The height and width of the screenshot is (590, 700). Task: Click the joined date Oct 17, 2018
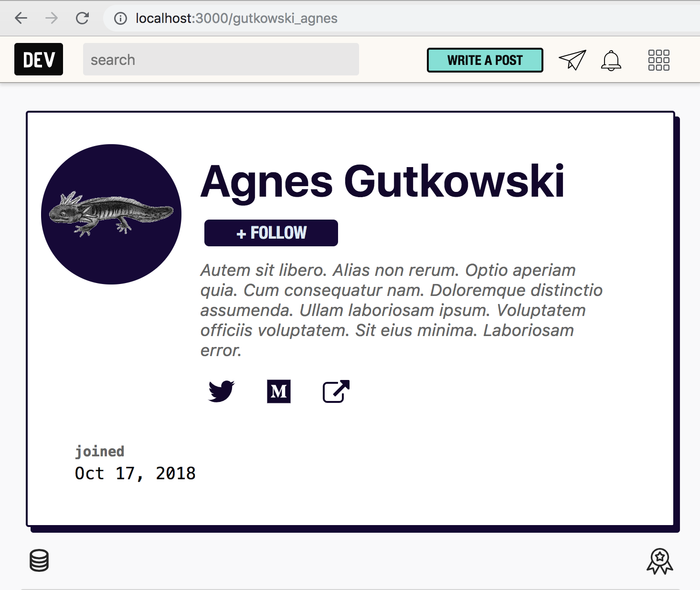(135, 473)
